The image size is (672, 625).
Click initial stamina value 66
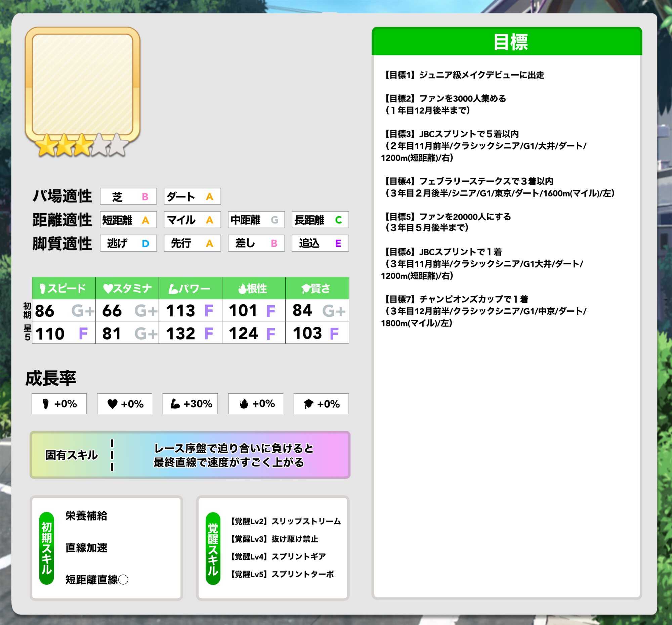(x=112, y=311)
